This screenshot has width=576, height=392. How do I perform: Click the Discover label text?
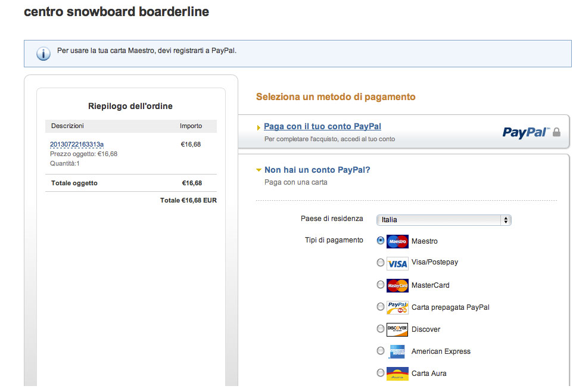tap(426, 329)
